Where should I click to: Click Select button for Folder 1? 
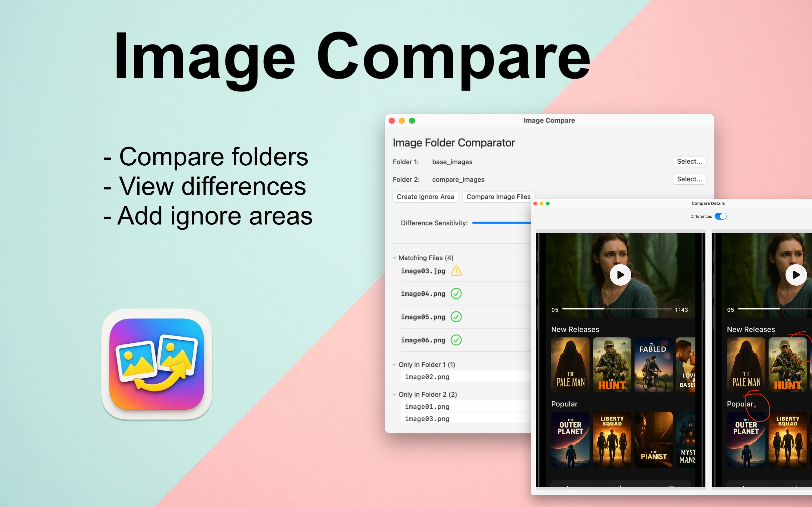pos(689,162)
